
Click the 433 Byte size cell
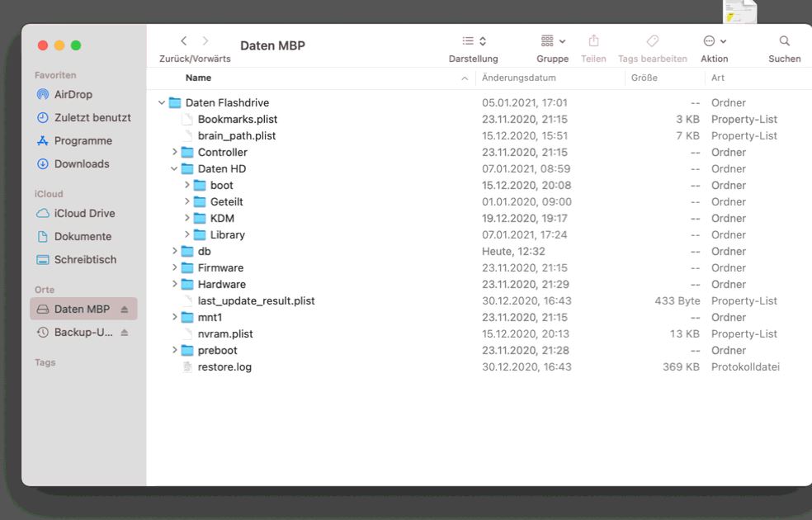pos(677,301)
